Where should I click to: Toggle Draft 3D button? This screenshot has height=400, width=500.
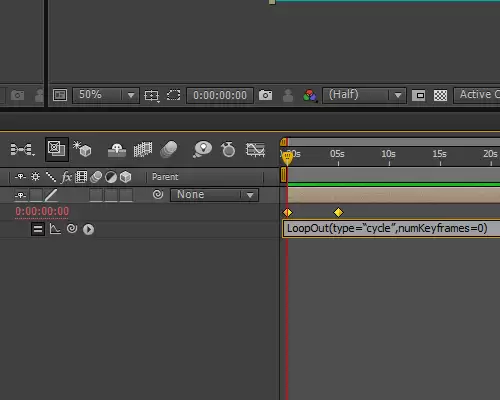(x=82, y=149)
